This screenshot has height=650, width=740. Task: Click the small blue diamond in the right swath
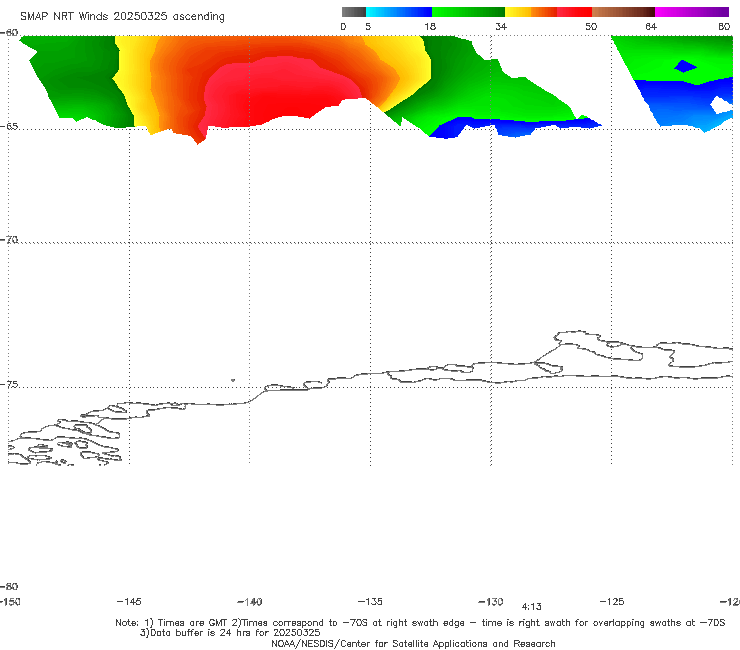(685, 66)
